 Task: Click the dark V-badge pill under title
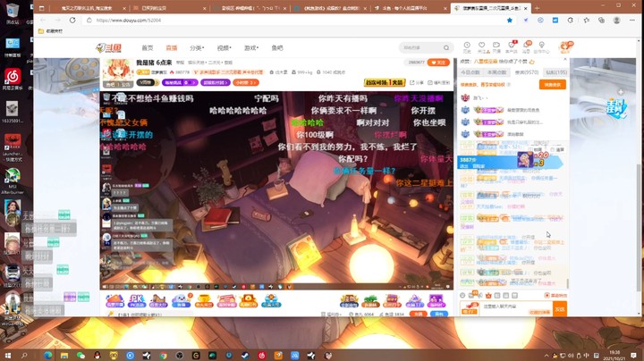click(x=147, y=82)
